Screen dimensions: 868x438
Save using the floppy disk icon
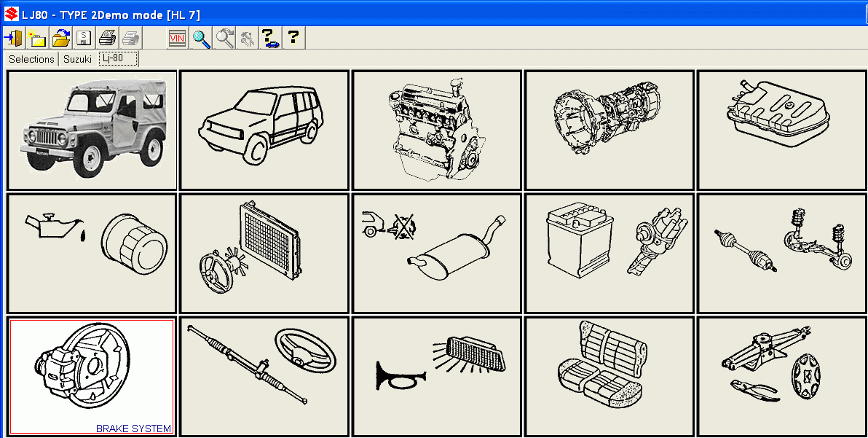[x=84, y=38]
